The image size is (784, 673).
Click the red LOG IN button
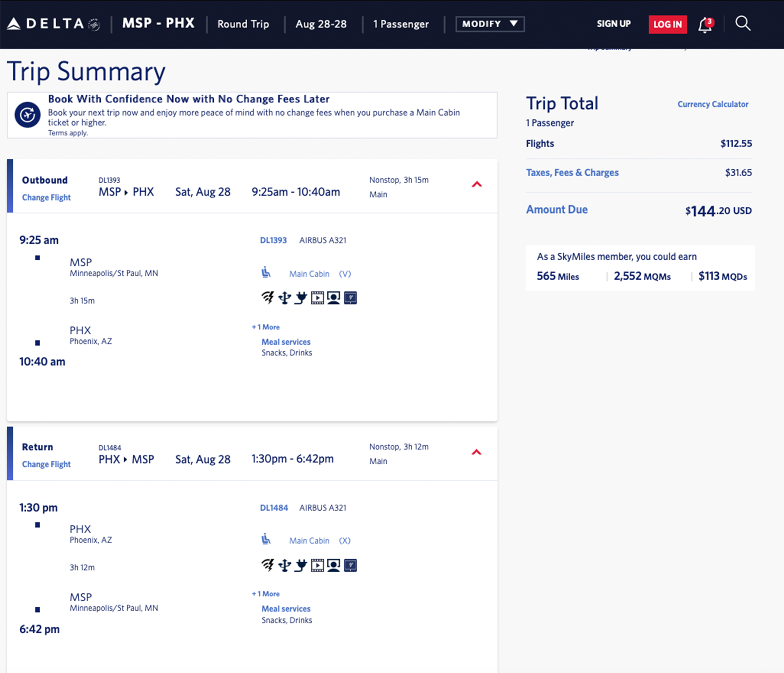[x=667, y=24]
